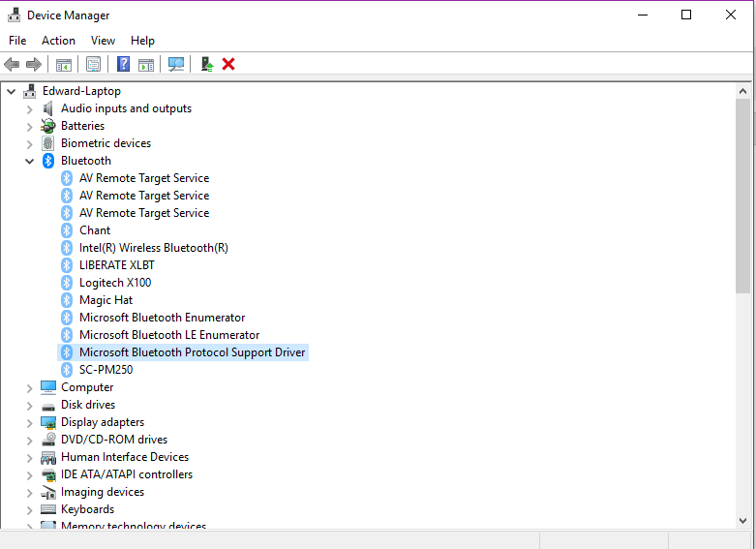Select LIBERATE XLBT device

click(117, 265)
